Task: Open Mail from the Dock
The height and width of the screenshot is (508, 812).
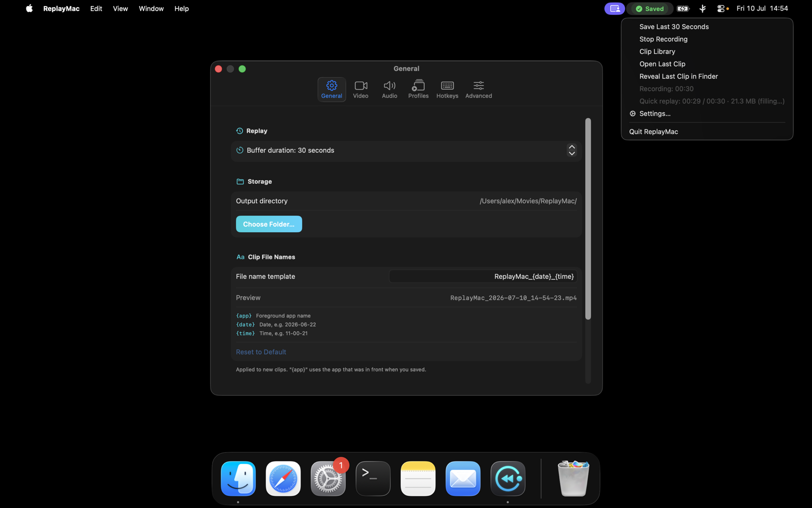Action: (x=463, y=479)
